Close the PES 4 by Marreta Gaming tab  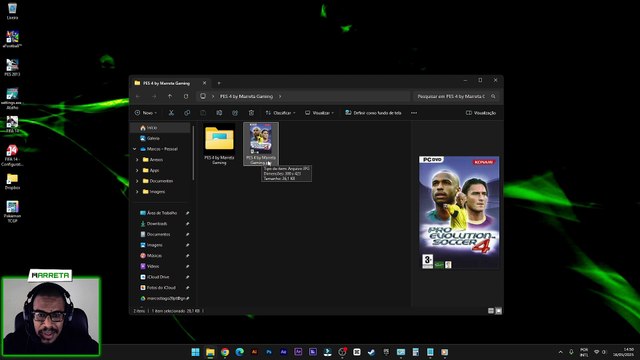tap(204, 83)
